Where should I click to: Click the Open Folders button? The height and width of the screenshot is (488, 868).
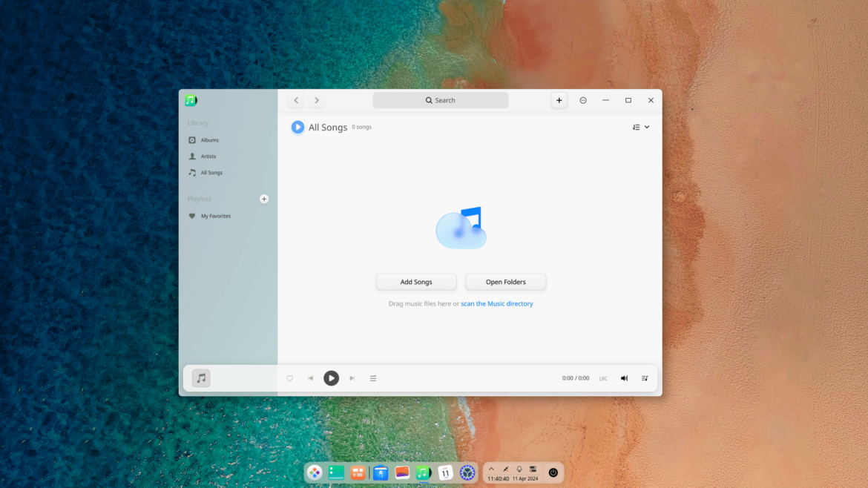point(505,282)
